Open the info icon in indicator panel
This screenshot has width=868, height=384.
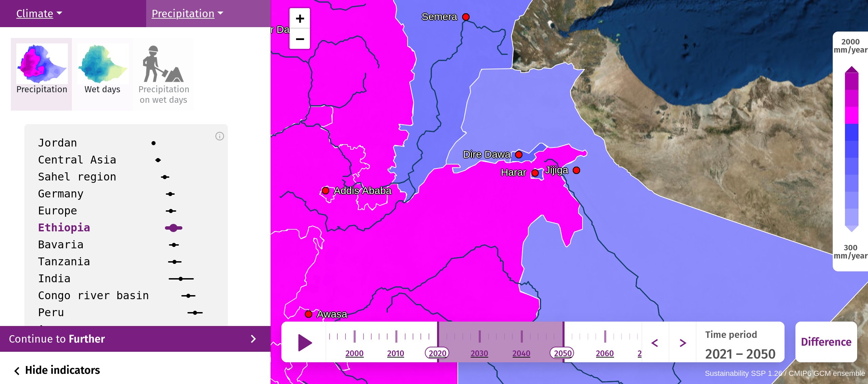219,136
